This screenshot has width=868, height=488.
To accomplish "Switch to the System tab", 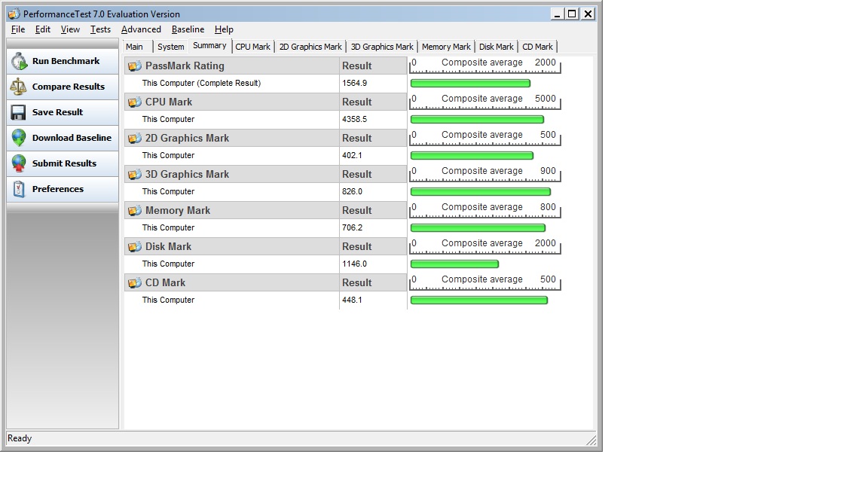I will (170, 47).
